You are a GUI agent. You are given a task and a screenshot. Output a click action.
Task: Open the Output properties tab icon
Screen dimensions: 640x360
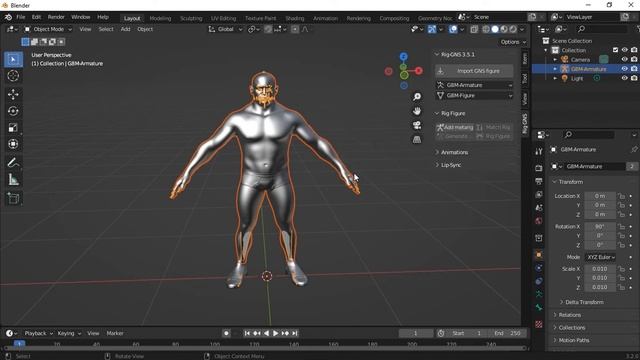[x=539, y=181]
